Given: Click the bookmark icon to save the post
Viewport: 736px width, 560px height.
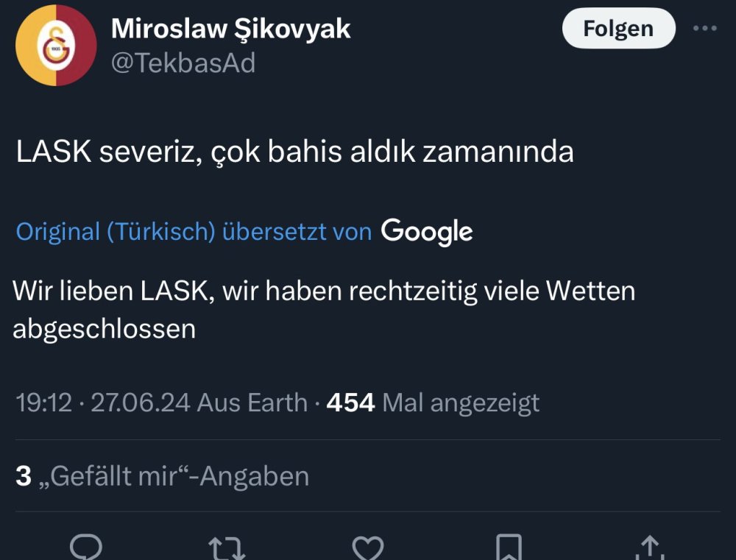Looking at the screenshot, I should pos(508,547).
